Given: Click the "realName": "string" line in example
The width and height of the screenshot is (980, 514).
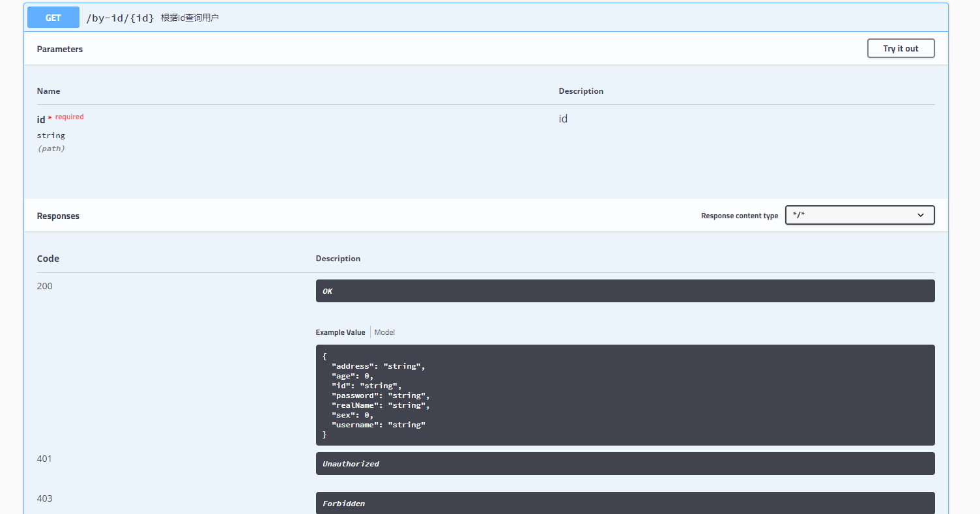Looking at the screenshot, I should [381, 405].
